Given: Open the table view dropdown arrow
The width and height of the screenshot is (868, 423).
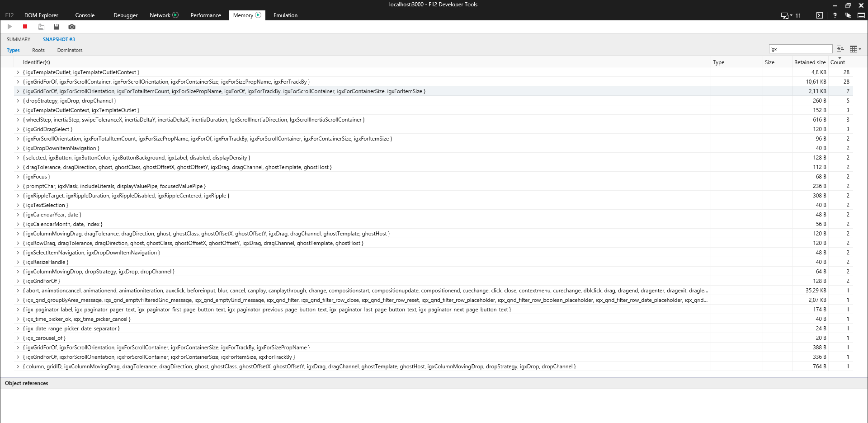Looking at the screenshot, I should coord(859,49).
